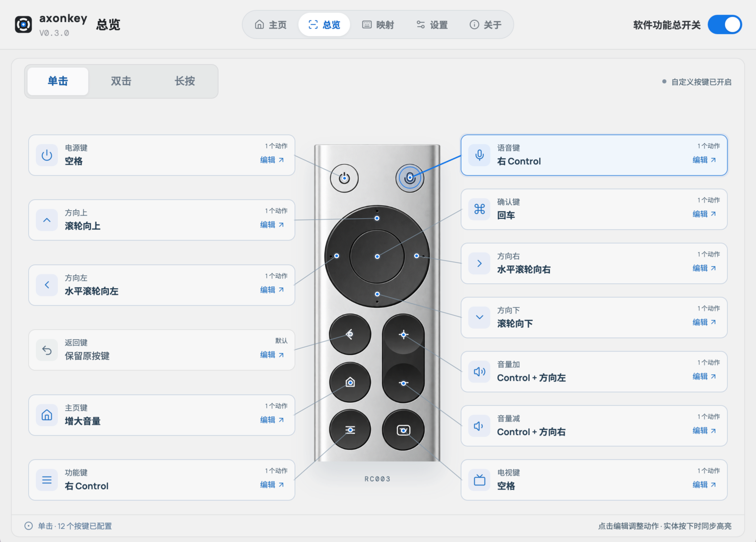Viewport: 756px width, 542px height.
Task: Click the up chevron icon in 方向上 card
Action: point(47,220)
